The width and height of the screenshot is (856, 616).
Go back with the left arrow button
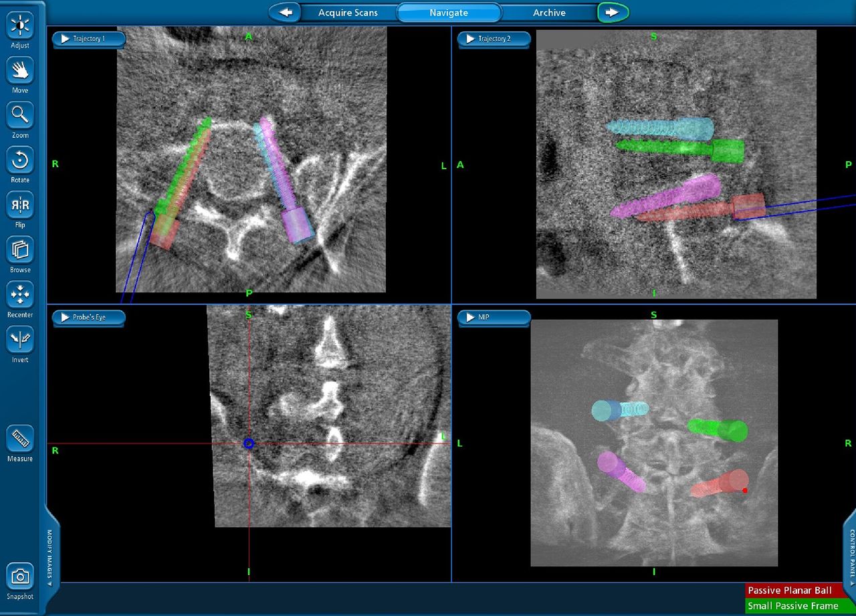click(x=286, y=13)
